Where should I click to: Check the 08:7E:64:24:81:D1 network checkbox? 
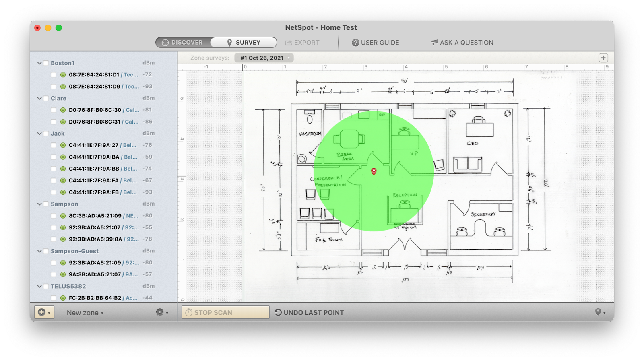coord(54,75)
